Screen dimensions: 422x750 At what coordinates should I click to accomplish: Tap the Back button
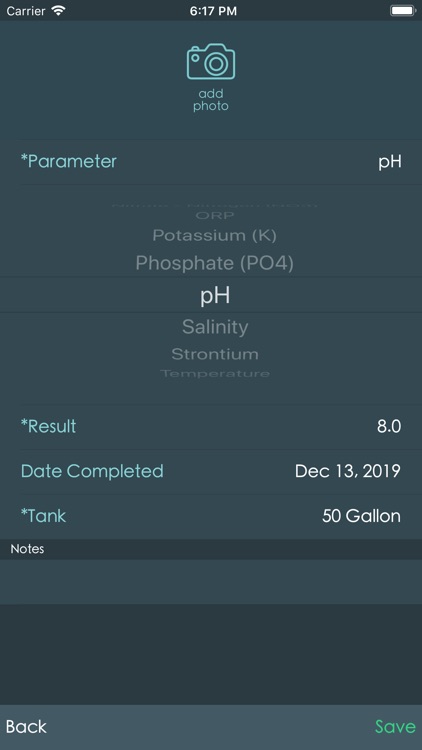click(26, 727)
